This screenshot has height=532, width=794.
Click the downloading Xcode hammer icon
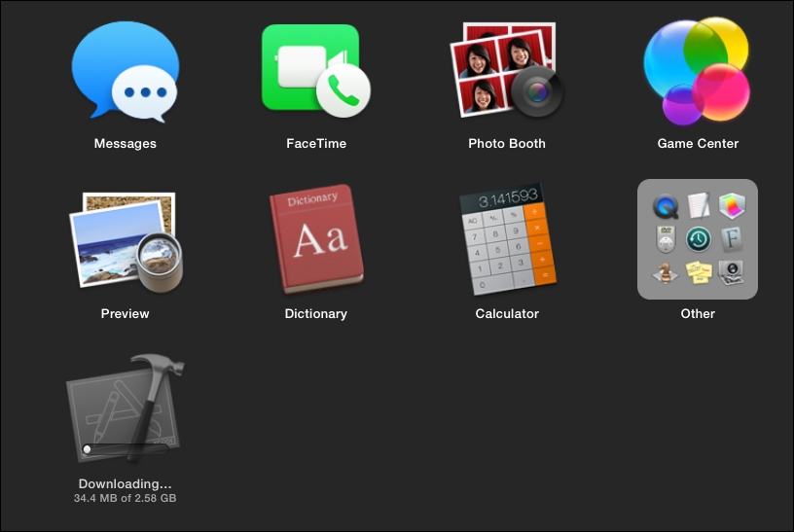coord(126,408)
